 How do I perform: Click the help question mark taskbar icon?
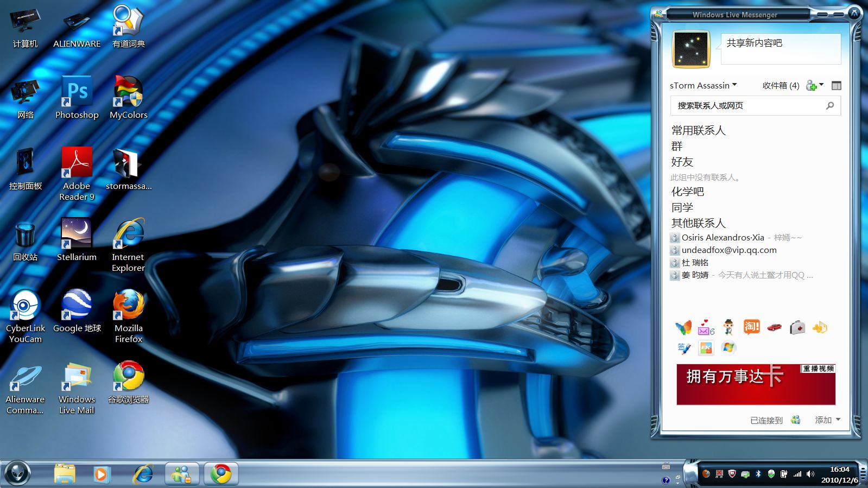[x=666, y=480]
